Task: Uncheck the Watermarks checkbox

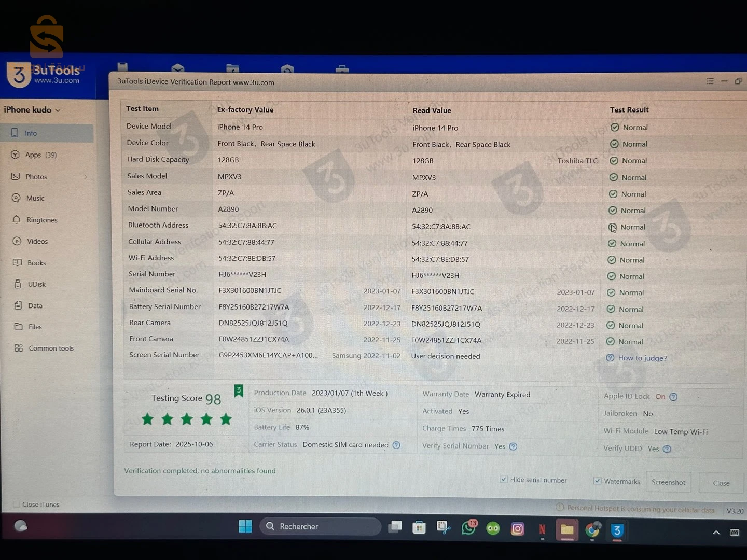Action: pos(597,481)
